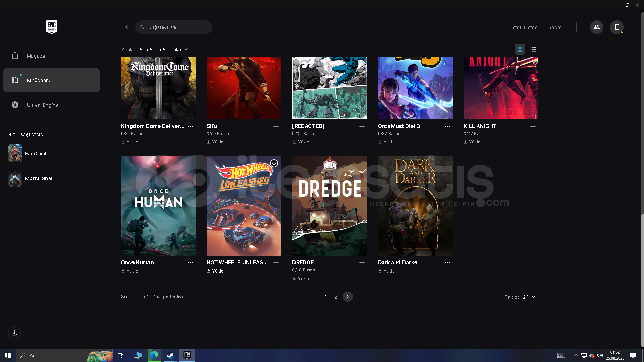Open the notification center icon
Image resolution: width=644 pixels, height=362 pixels.
pos(633,355)
